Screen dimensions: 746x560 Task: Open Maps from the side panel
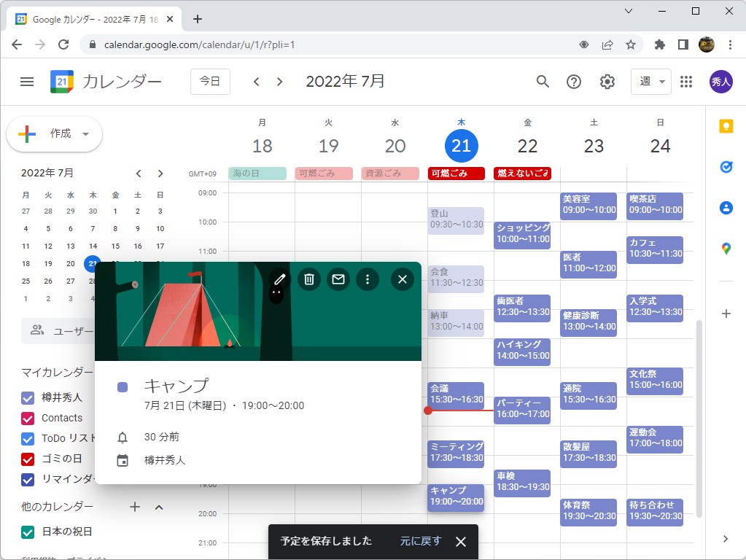click(726, 248)
